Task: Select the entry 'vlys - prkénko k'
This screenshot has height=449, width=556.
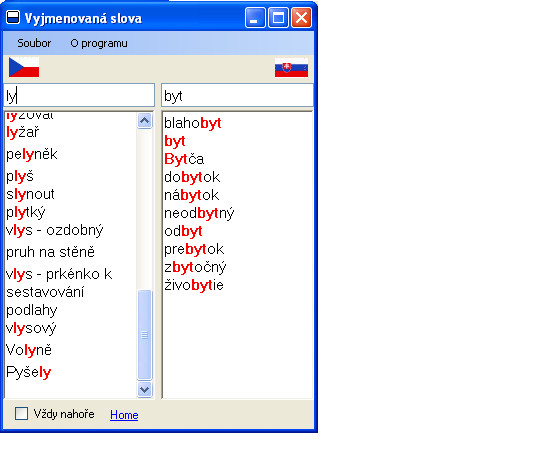Action: pos(59,274)
